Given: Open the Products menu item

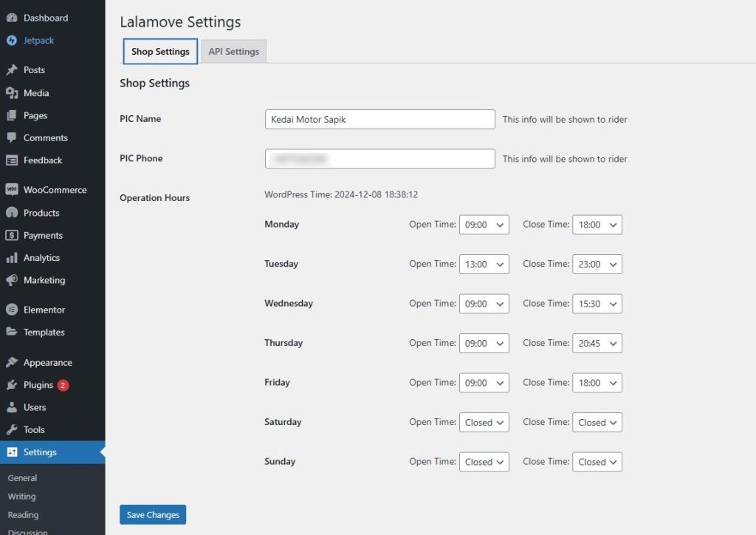Looking at the screenshot, I should [52, 213].
